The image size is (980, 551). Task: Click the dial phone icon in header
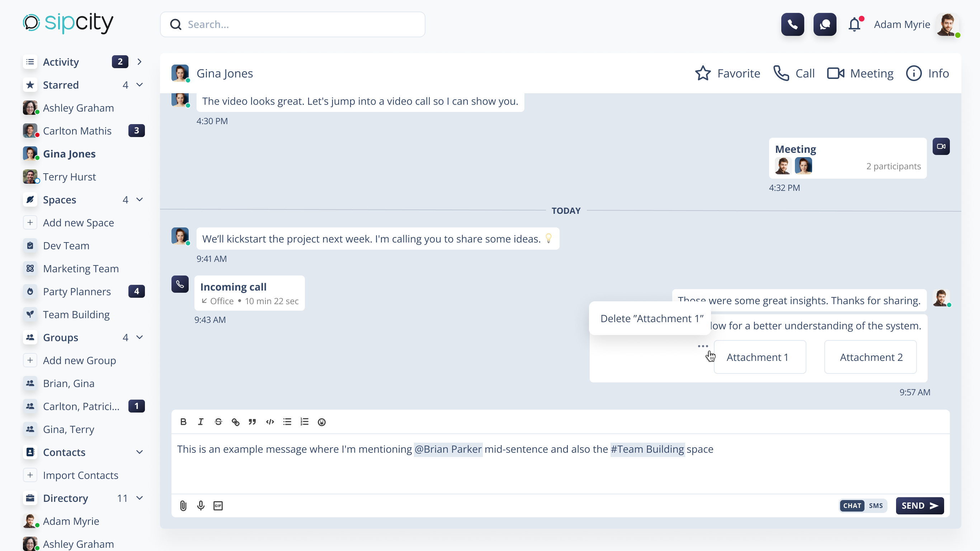tap(792, 24)
